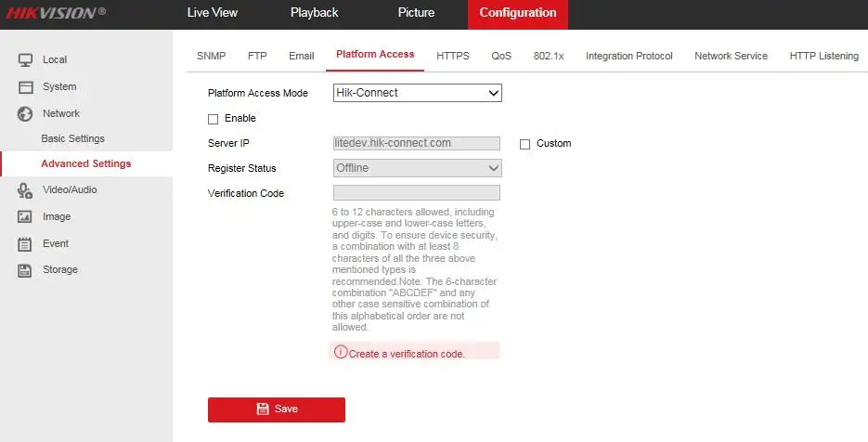Image resolution: width=868 pixels, height=442 pixels.
Task: Switch to the QoS tab
Action: click(x=501, y=56)
